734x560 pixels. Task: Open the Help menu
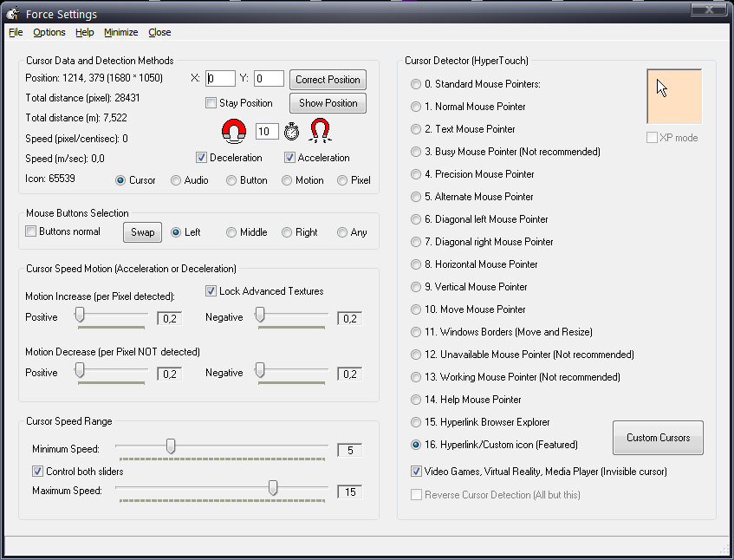click(x=85, y=32)
